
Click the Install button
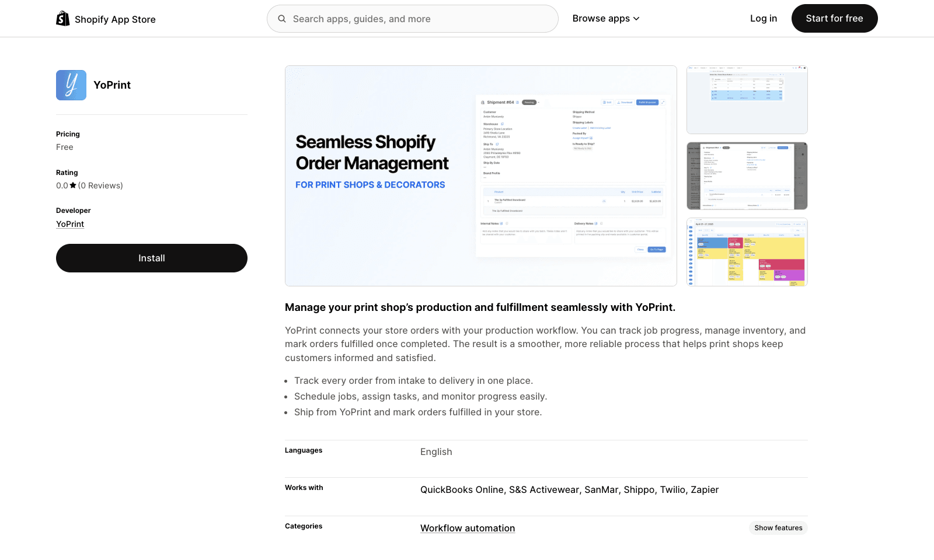click(152, 258)
